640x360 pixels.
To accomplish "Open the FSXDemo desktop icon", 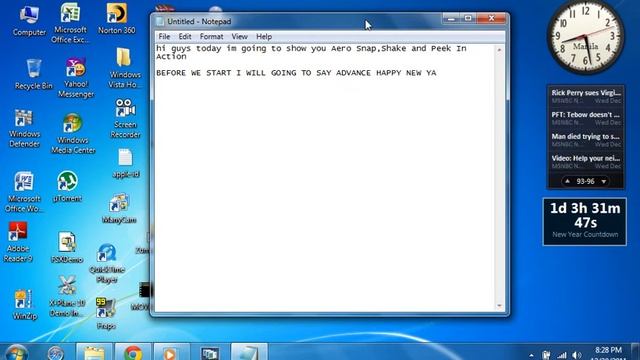I will click(67, 247).
